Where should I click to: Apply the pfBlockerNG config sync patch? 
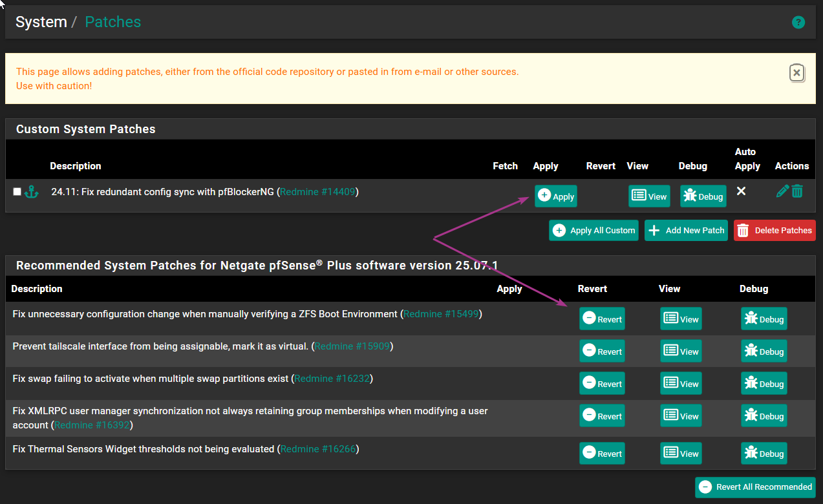click(556, 196)
